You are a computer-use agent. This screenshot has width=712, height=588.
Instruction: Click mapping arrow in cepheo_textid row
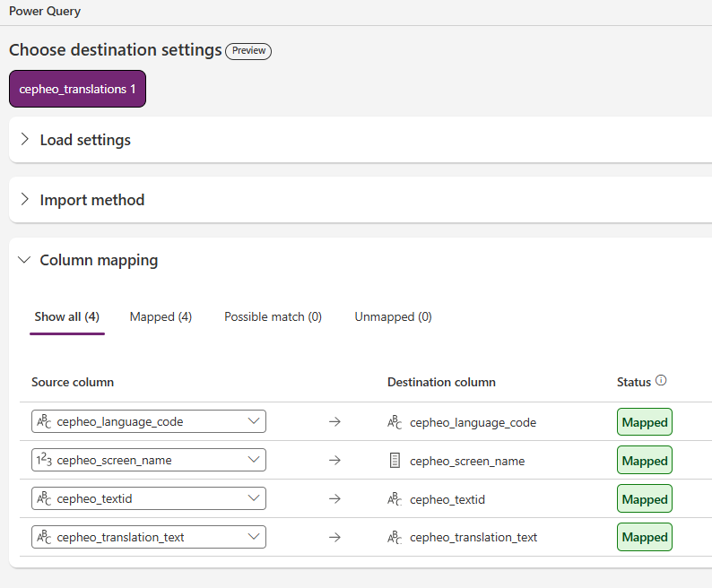[334, 499]
